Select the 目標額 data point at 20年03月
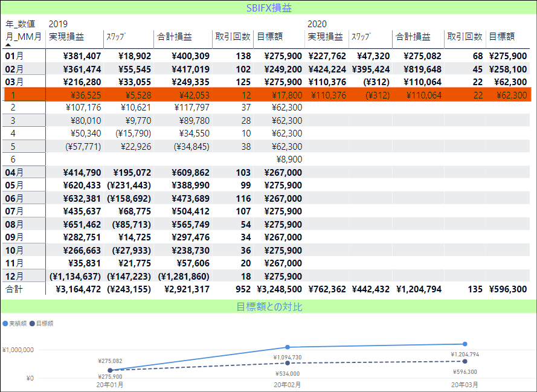This screenshot has width=537, height=392. pyautogui.click(x=465, y=361)
